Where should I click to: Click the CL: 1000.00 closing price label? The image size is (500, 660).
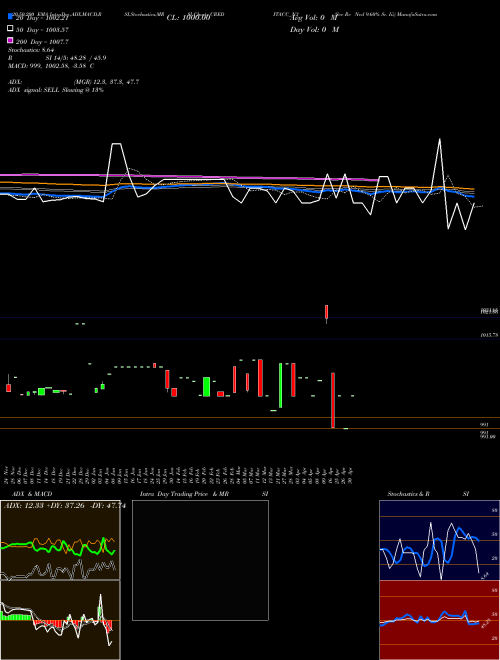(x=188, y=18)
